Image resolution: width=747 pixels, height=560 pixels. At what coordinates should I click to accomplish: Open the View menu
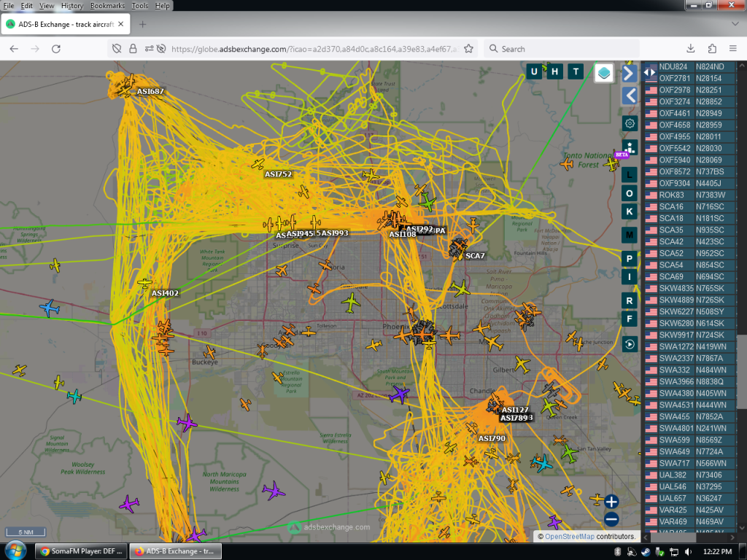[x=47, y=6]
